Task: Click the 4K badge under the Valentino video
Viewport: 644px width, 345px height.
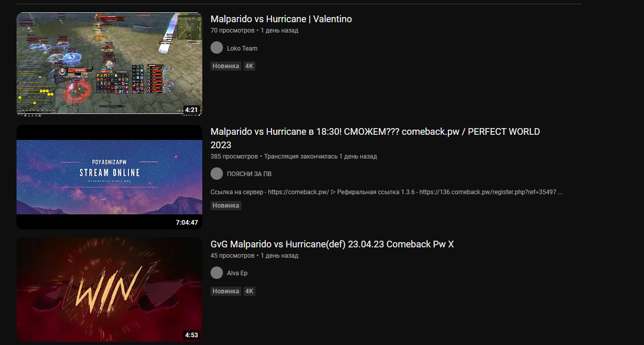Action: [x=249, y=66]
